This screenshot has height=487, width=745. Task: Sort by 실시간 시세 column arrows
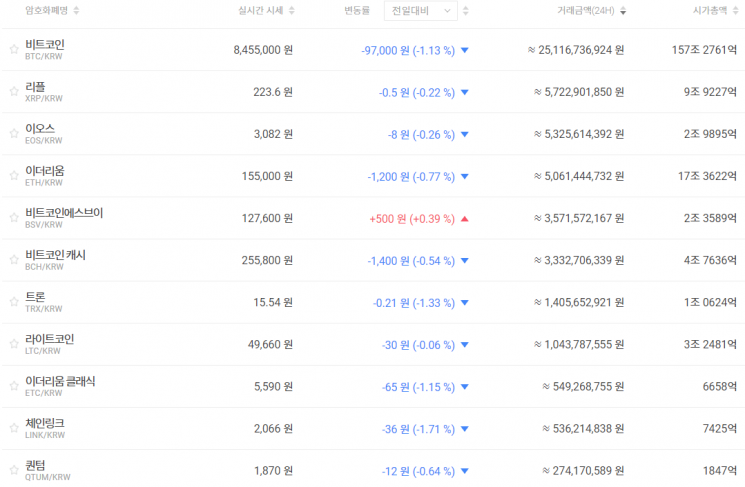tap(292, 10)
